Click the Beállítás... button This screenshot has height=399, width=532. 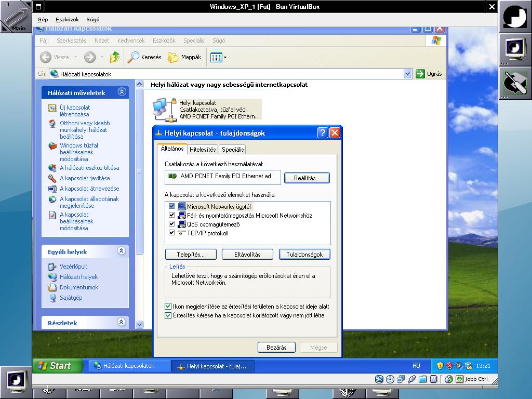click(307, 178)
